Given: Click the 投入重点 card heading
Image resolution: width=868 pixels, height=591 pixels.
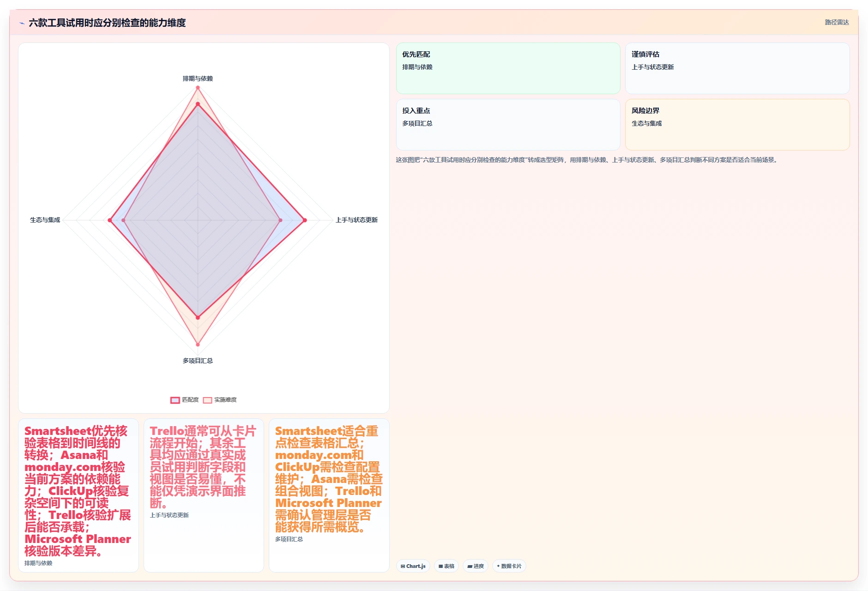Looking at the screenshot, I should (x=416, y=110).
